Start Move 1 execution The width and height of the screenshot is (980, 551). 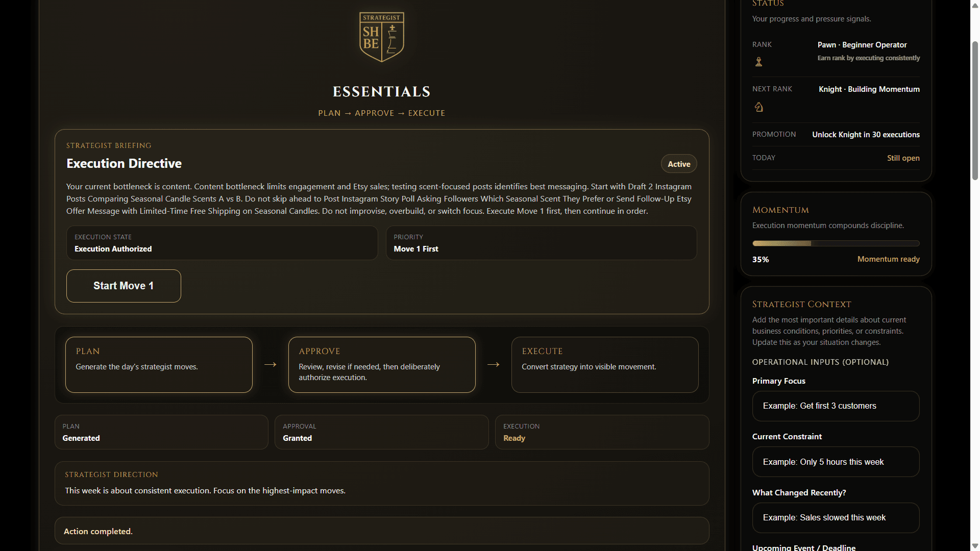124,286
